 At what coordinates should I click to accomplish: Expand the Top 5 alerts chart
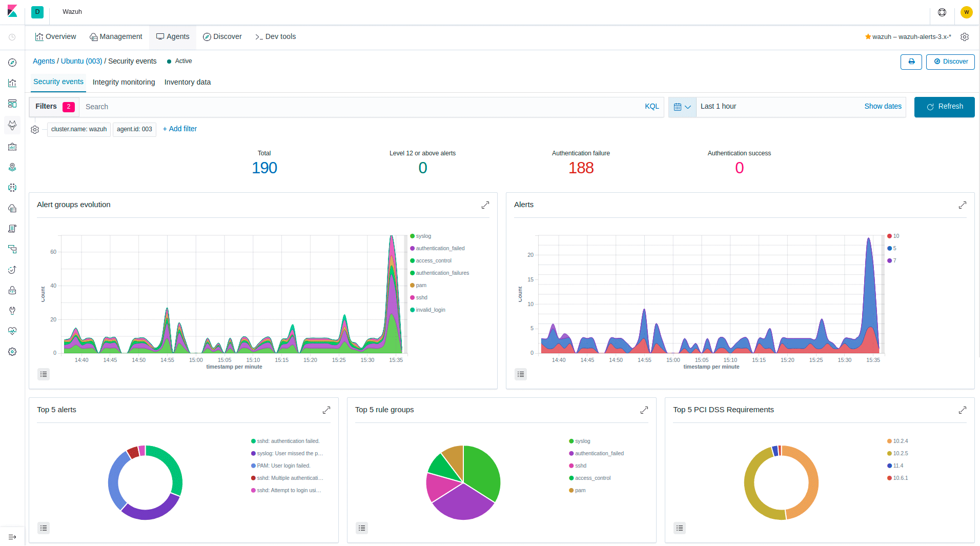326,410
